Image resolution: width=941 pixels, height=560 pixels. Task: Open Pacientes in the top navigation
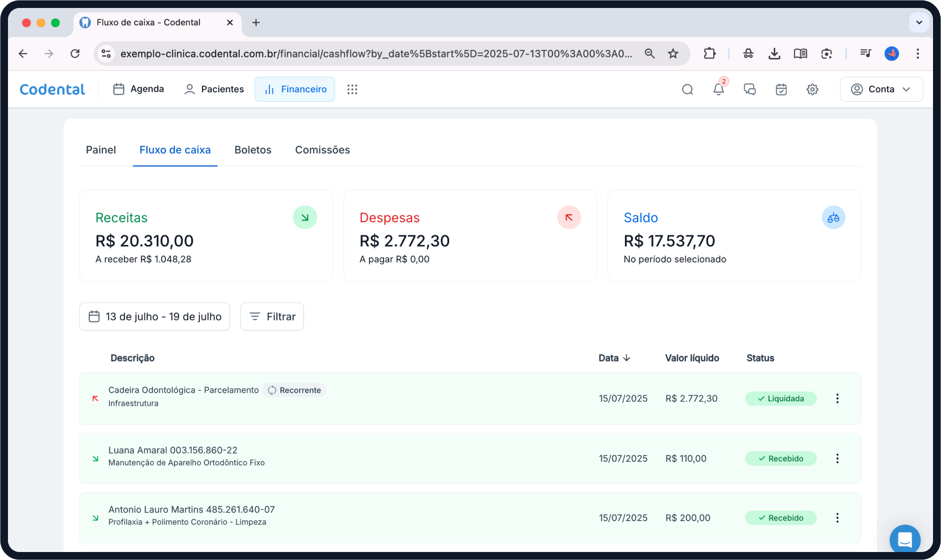tap(214, 89)
